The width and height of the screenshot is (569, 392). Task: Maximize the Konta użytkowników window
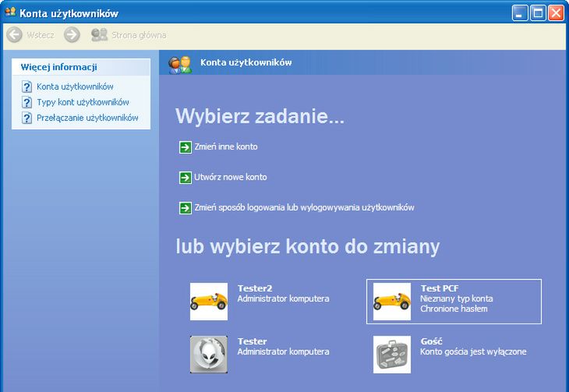click(x=538, y=13)
